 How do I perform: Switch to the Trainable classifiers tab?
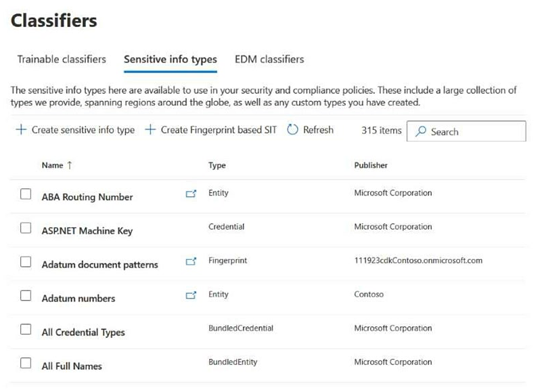point(62,59)
